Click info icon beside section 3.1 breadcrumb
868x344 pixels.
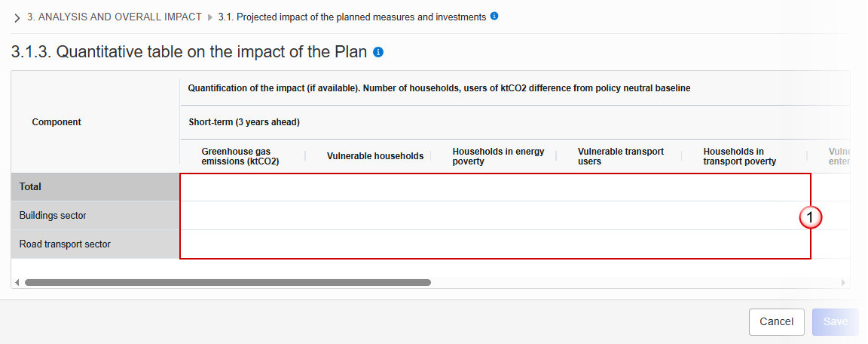[494, 17]
